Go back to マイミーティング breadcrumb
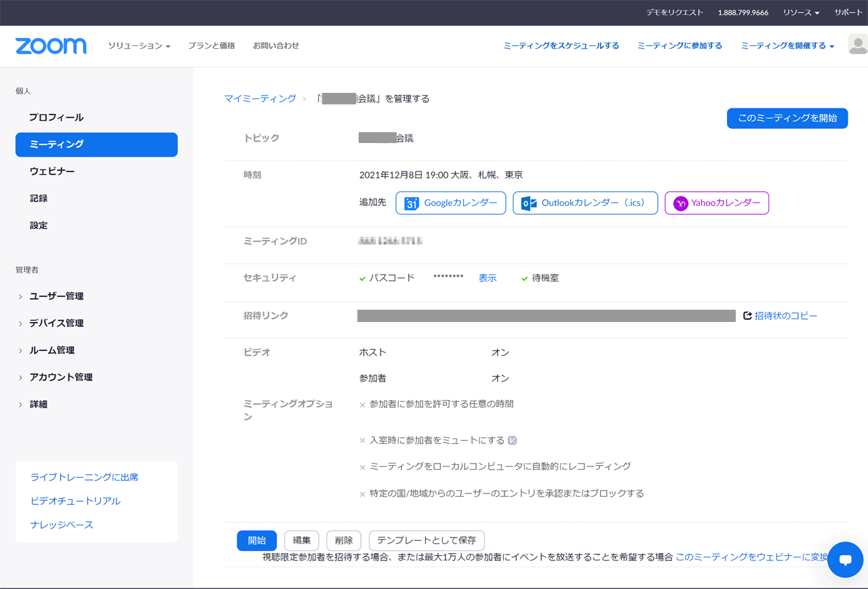The image size is (868, 589). [x=260, y=99]
